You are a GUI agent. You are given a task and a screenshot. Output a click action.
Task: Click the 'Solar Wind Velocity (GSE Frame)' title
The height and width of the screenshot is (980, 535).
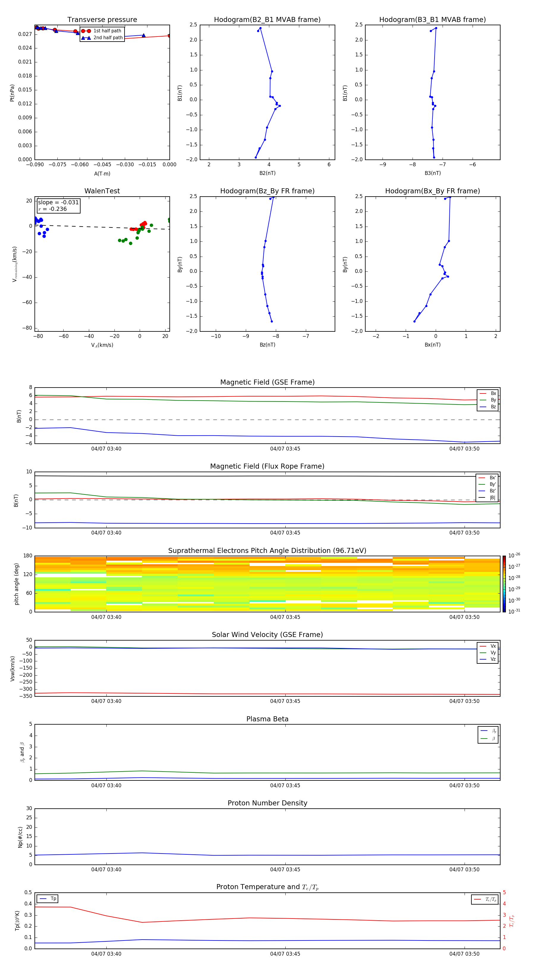(267, 635)
